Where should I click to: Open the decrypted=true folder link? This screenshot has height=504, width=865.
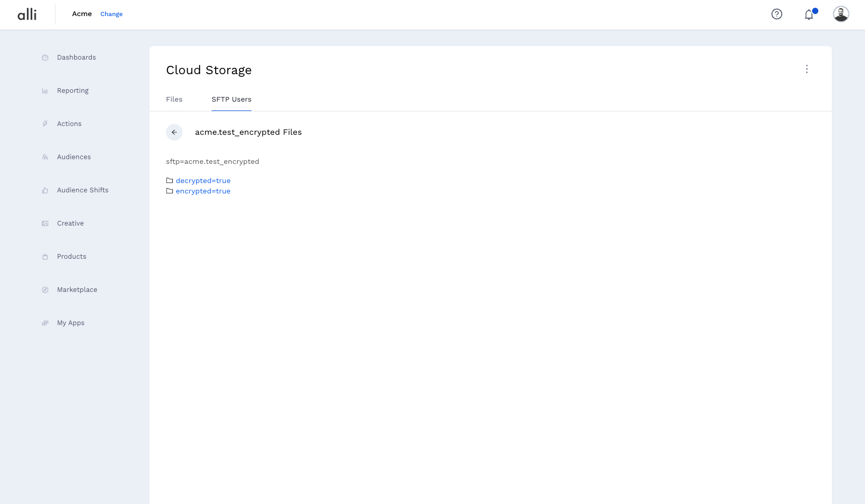click(x=203, y=180)
